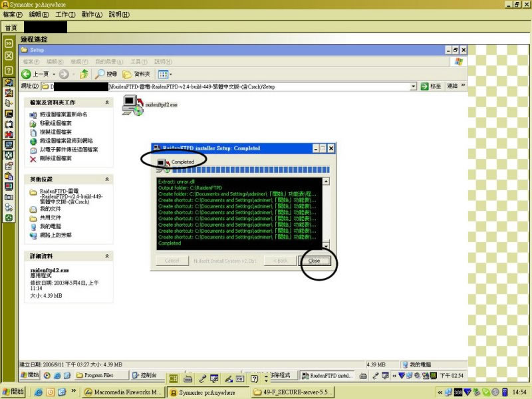Click the red X over monitors sidebar icon
The image size is (532, 399).
click(9, 135)
